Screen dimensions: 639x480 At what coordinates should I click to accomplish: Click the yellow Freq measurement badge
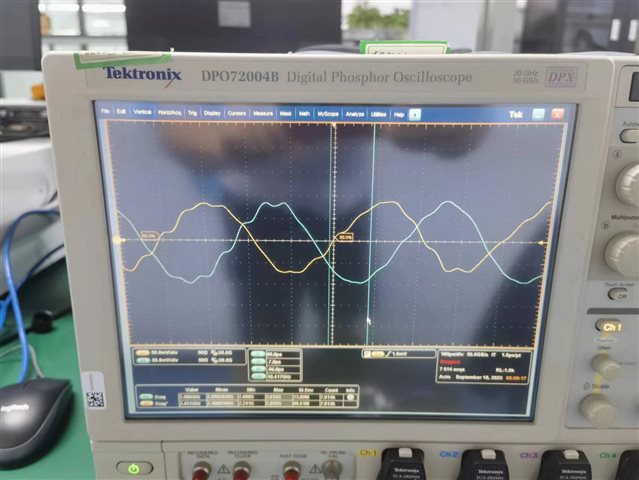pyautogui.click(x=146, y=404)
